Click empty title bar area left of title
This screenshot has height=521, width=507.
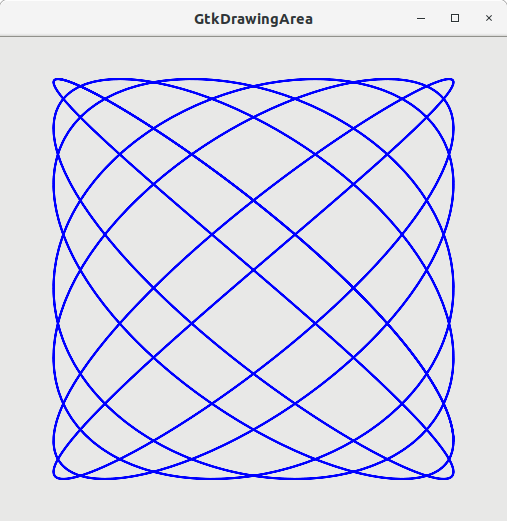coord(97,19)
